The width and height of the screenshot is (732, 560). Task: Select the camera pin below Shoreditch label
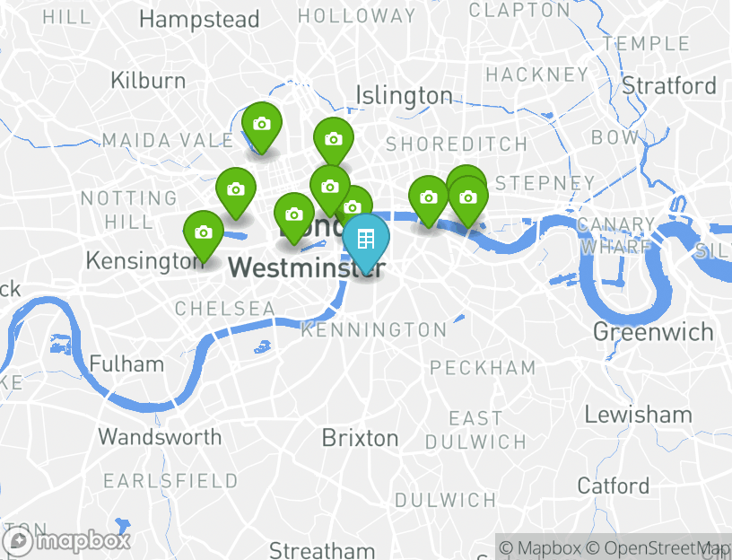point(429,201)
